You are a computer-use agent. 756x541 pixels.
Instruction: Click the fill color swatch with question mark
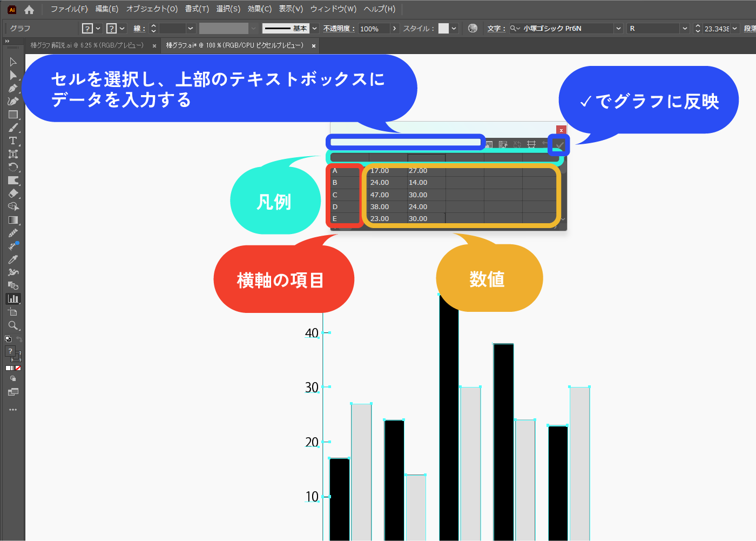pyautogui.click(x=87, y=28)
